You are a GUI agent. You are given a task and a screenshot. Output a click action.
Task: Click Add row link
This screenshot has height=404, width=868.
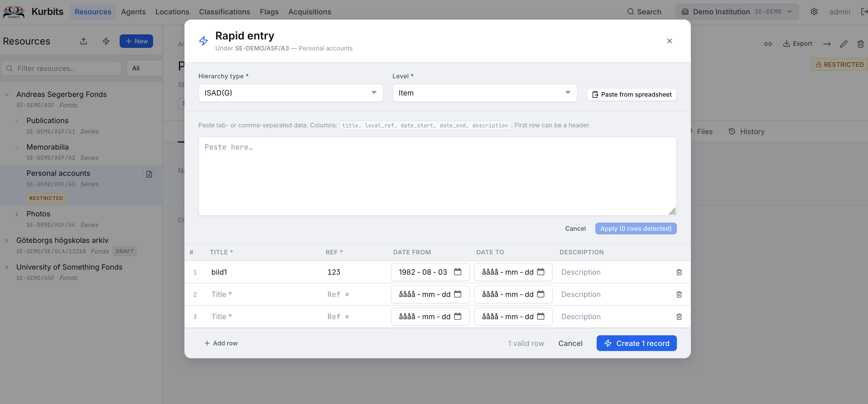pos(221,343)
